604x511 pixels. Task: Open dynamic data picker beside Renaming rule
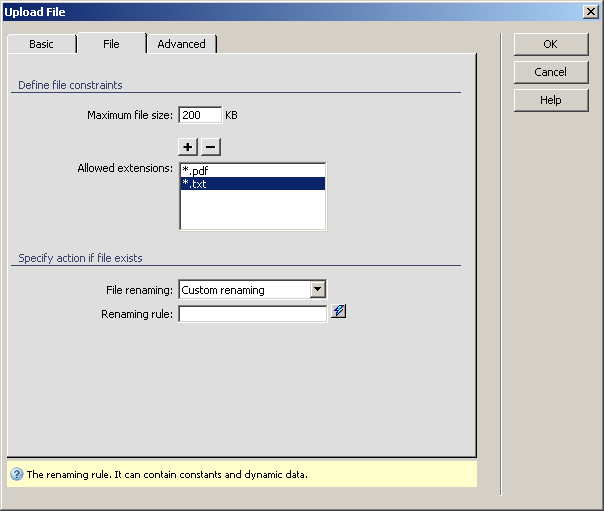(x=339, y=312)
